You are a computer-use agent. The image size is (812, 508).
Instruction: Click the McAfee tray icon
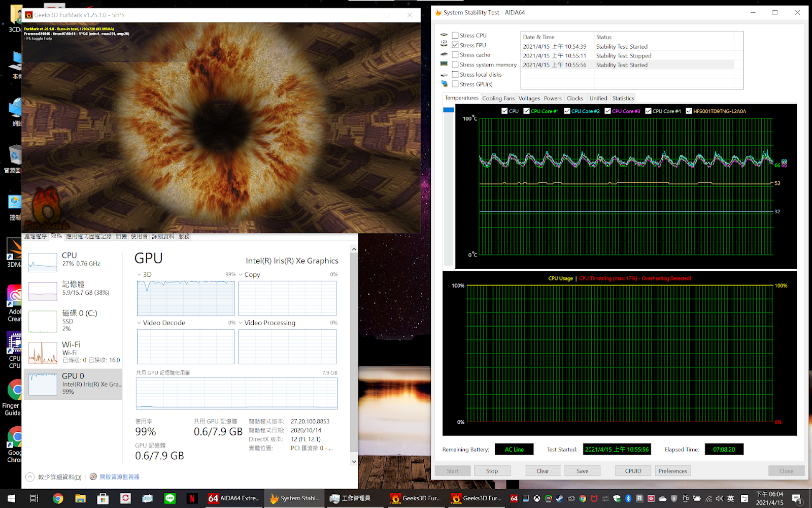[594, 498]
